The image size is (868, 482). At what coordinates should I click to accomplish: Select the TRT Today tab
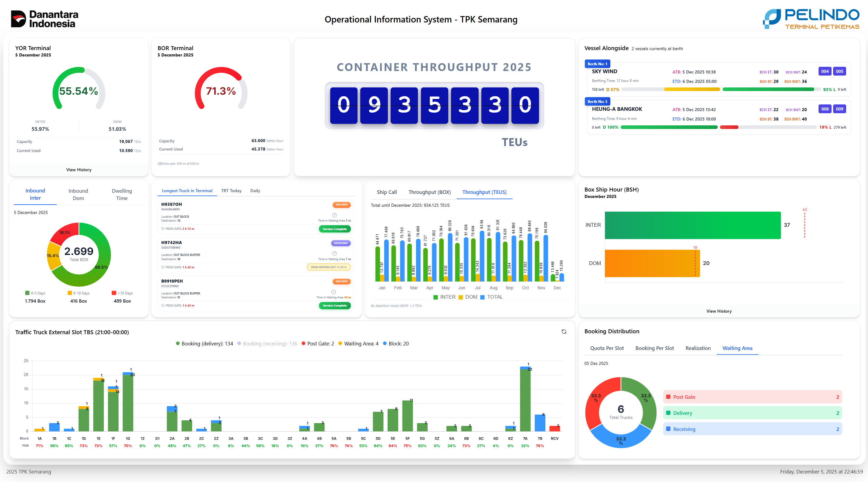(x=231, y=190)
